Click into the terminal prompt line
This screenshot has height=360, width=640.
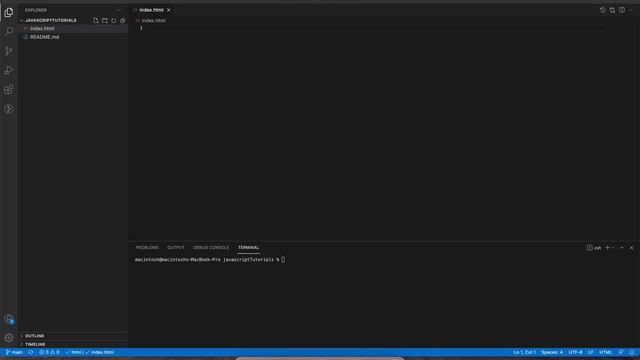point(210,260)
